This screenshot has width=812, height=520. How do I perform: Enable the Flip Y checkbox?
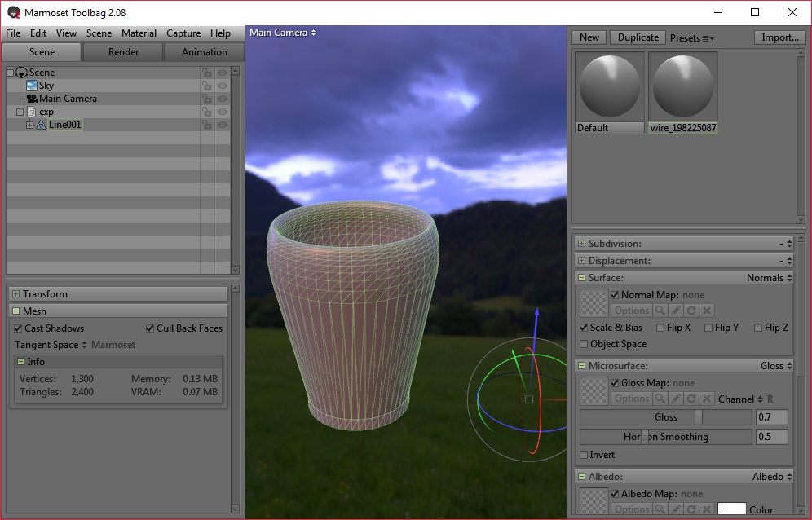[x=708, y=328]
